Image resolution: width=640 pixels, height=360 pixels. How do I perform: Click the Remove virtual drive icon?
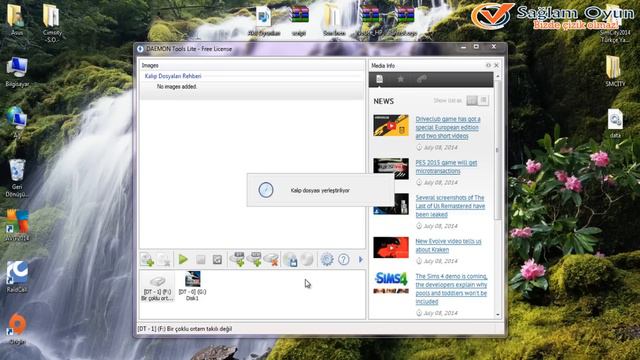[271, 260]
